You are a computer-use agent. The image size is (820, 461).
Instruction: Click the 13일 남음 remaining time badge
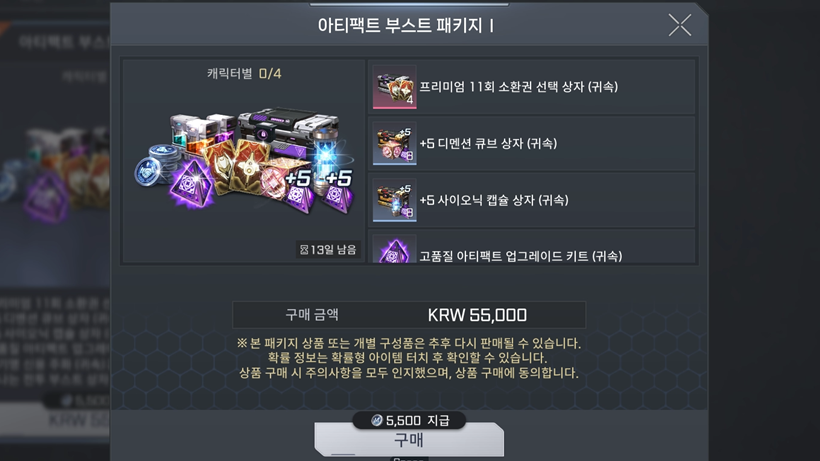(328, 249)
